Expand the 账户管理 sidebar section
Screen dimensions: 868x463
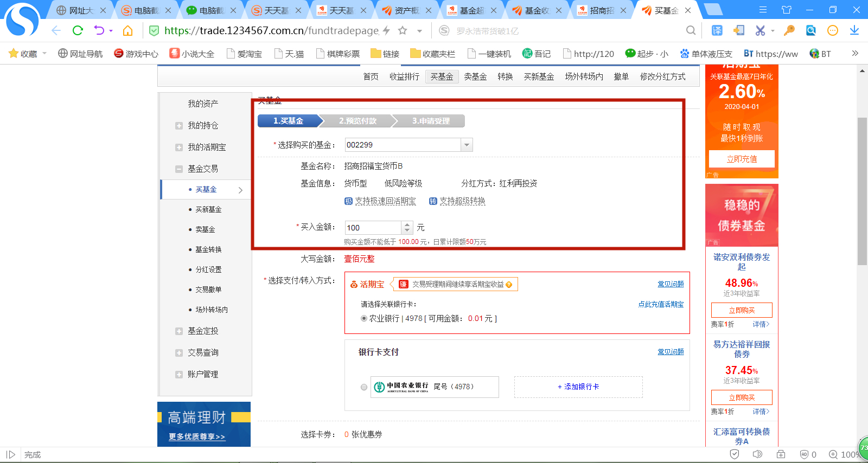(x=179, y=375)
